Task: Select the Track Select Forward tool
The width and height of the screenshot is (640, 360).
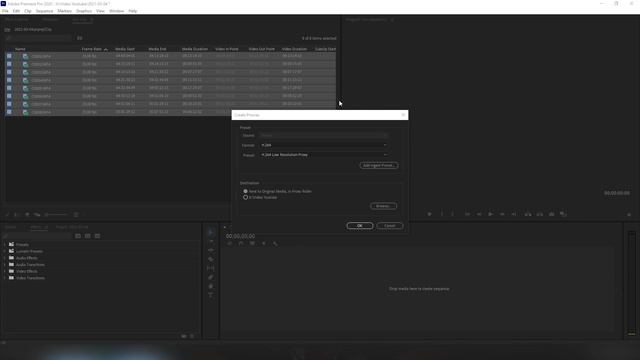Action: tap(211, 241)
